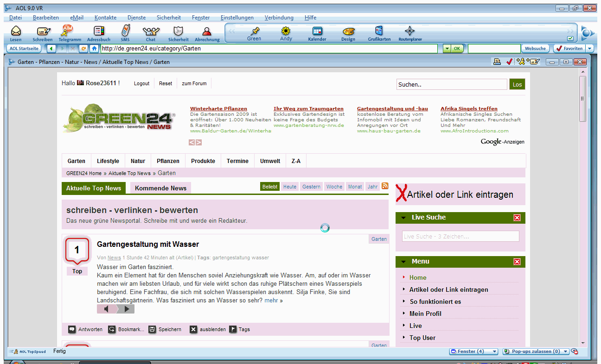Image resolution: width=601 pixels, height=364 pixels.
Task: Open the Lesen mail icon
Action: point(16,31)
